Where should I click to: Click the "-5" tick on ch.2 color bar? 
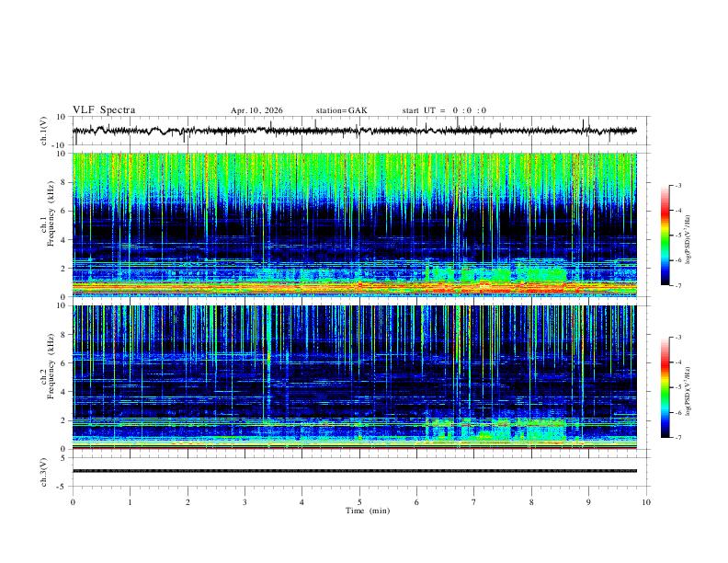678,387
